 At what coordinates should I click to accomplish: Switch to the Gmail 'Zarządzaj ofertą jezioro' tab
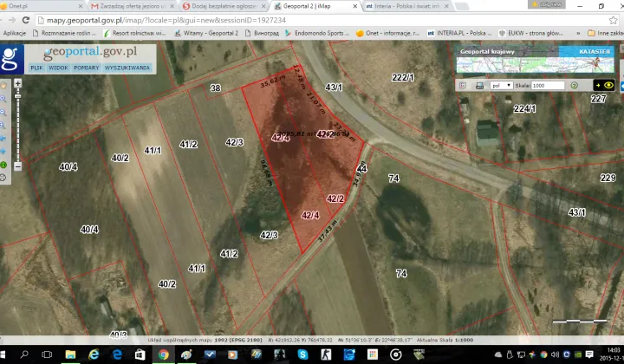click(x=132, y=6)
